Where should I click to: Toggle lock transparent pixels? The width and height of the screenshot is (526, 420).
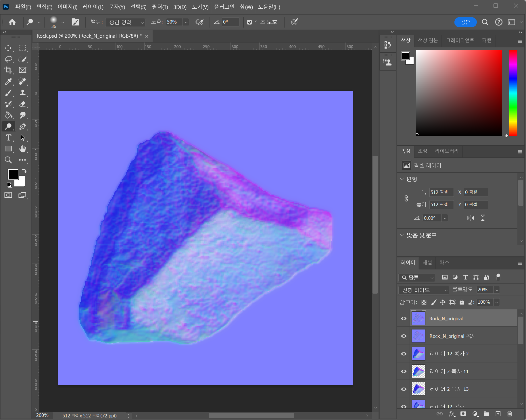pos(424,302)
